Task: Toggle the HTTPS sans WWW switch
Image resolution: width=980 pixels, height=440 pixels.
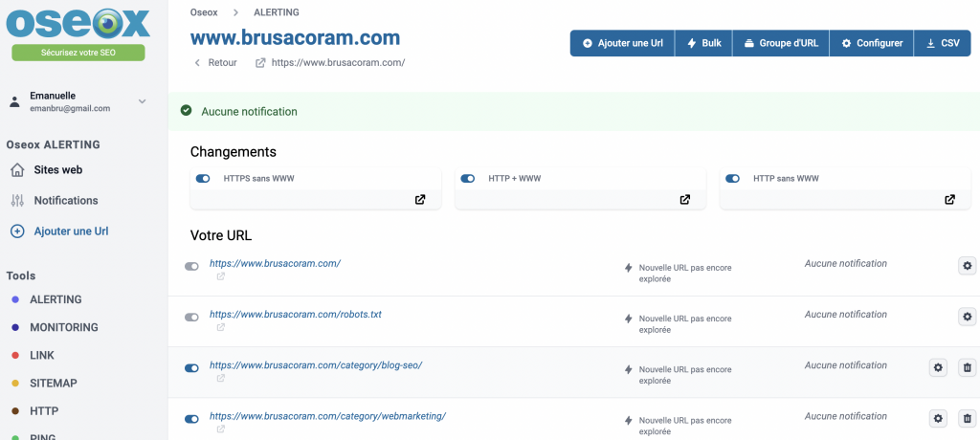Action: click(203, 179)
